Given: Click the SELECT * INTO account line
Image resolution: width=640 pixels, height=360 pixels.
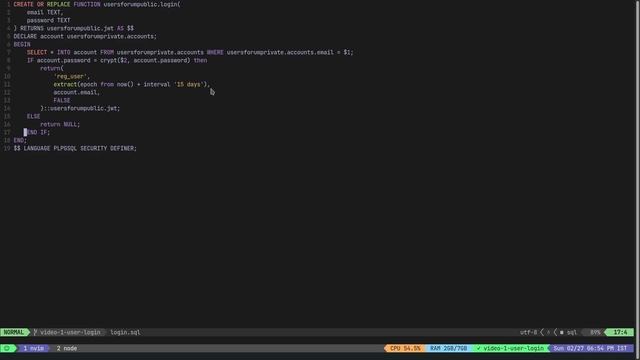Looking at the screenshot, I should pos(190,52).
